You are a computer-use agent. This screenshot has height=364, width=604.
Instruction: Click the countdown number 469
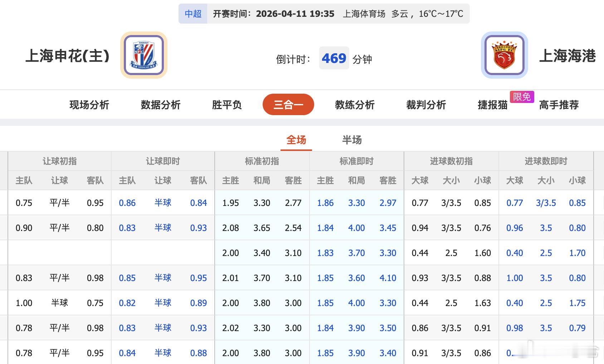(334, 58)
